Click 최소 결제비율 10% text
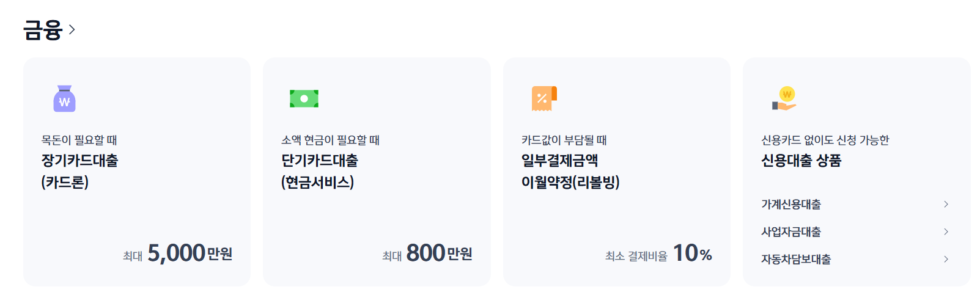Image resolution: width=980 pixels, height=295 pixels. [658, 253]
